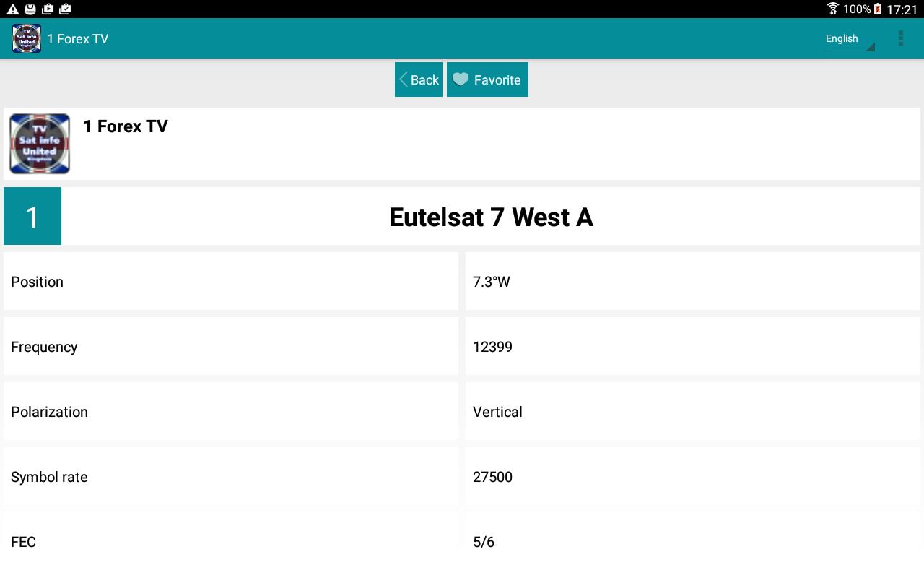Tap the Wi-Fi status icon

pos(833,9)
